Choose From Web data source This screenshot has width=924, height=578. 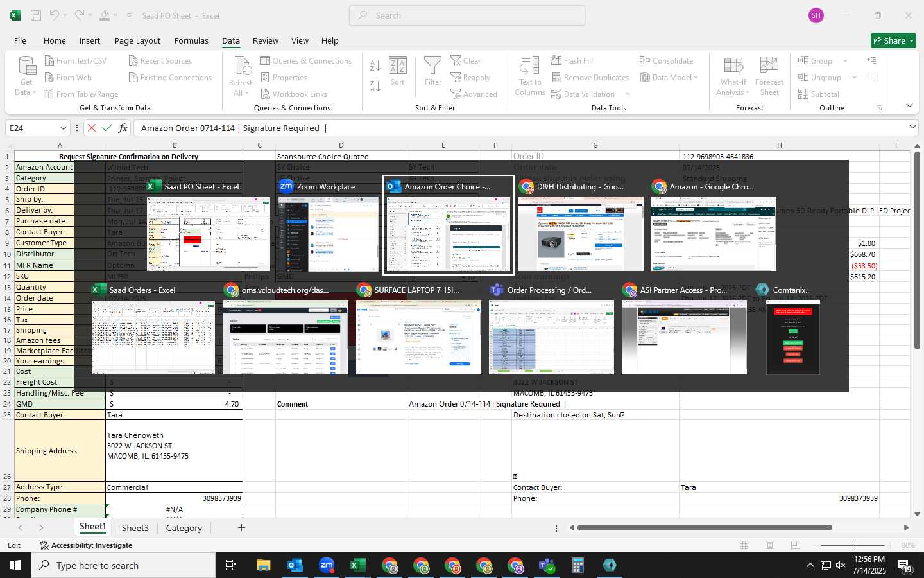[x=68, y=77]
